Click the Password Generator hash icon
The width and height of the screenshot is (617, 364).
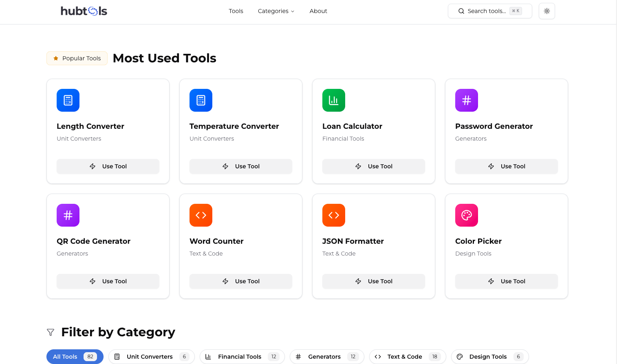point(466,100)
